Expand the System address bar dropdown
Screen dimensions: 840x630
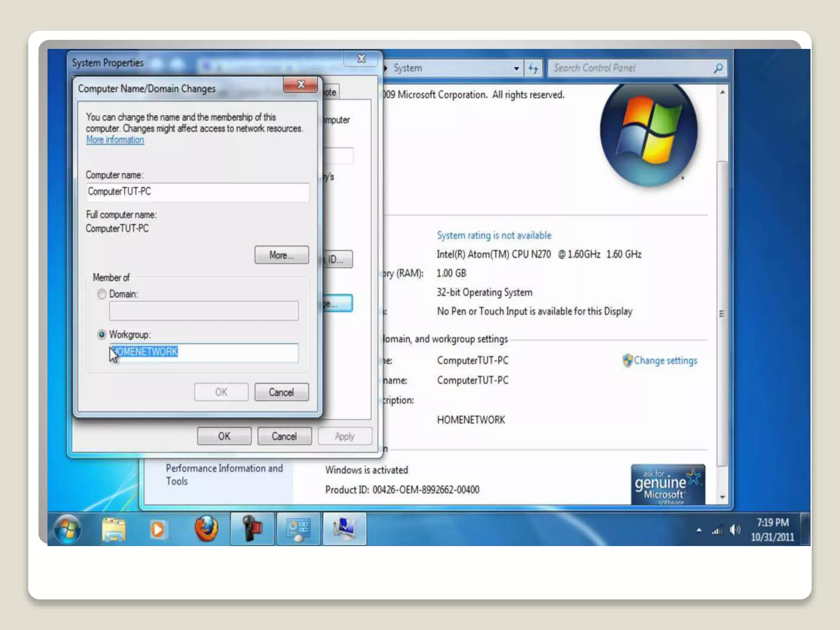click(x=516, y=68)
